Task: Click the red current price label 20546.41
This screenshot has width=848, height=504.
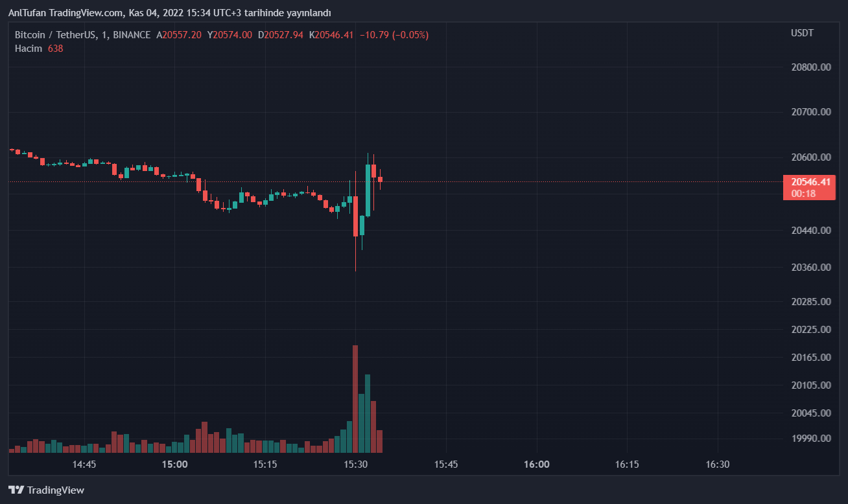Action: (808, 182)
